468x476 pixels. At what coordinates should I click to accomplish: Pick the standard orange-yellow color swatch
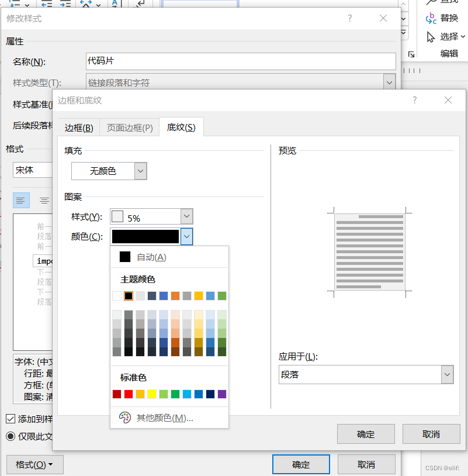click(140, 394)
